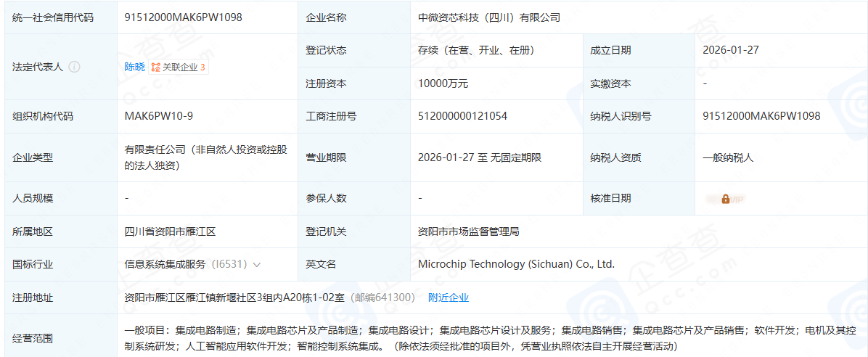Image resolution: width=868 pixels, height=357 pixels.
Task: Click the company name 中微资芯科技（四川）有限公司
Action: coord(489,17)
